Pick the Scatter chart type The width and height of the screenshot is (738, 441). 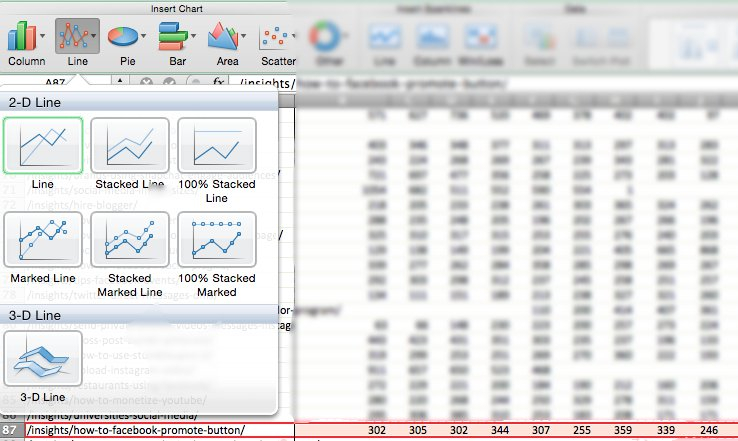click(276, 43)
